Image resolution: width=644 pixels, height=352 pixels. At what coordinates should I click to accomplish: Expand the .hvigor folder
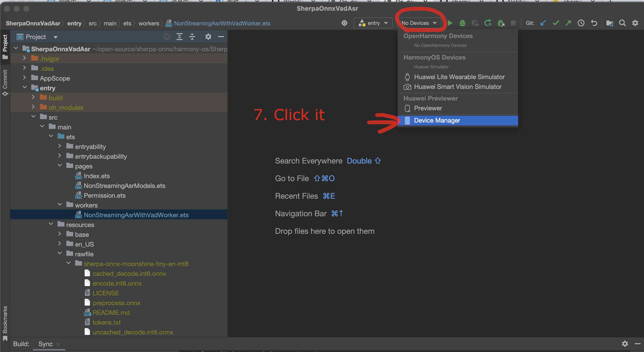[24, 58]
